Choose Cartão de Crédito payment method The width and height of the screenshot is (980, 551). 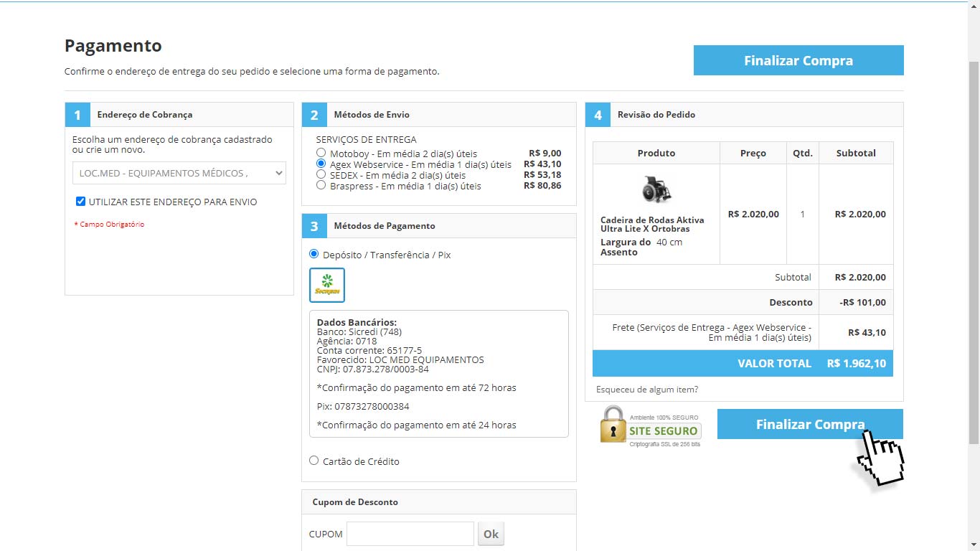click(314, 461)
